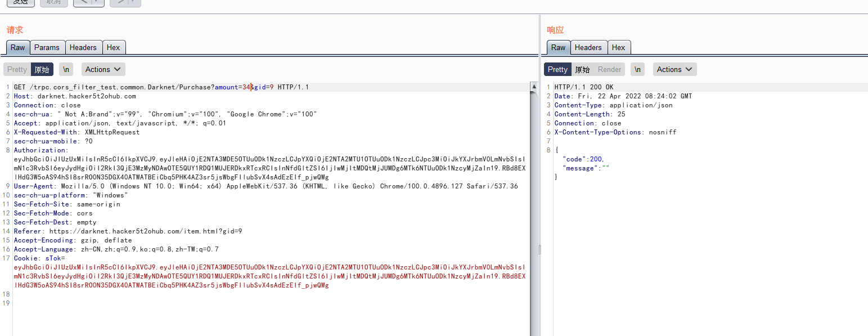Select 原始 view in the response panel

click(x=582, y=69)
